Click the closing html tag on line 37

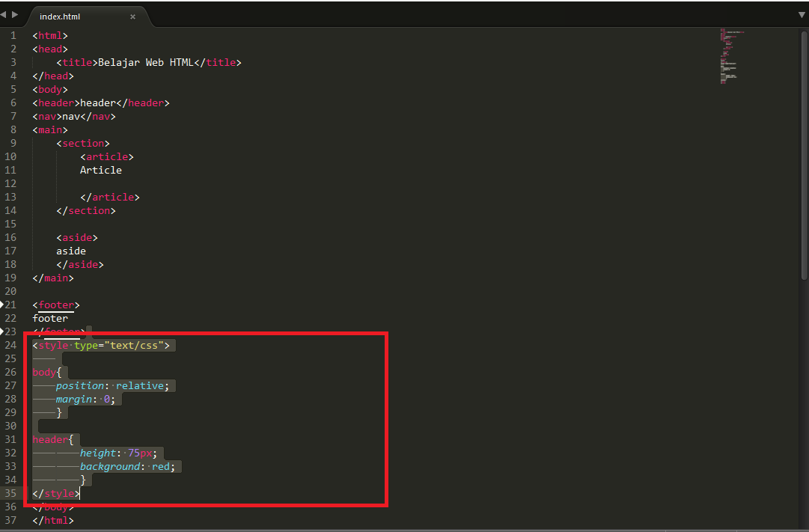coord(52,520)
